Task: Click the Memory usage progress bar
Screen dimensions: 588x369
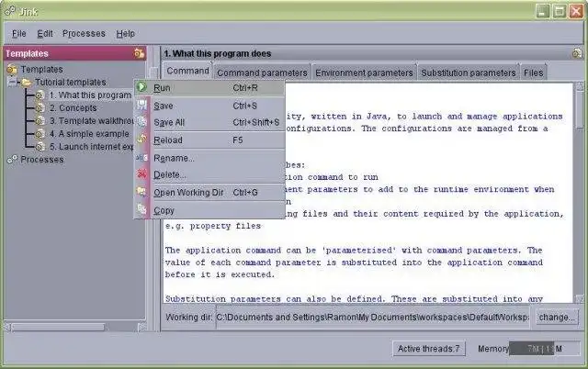Action: pos(544,349)
